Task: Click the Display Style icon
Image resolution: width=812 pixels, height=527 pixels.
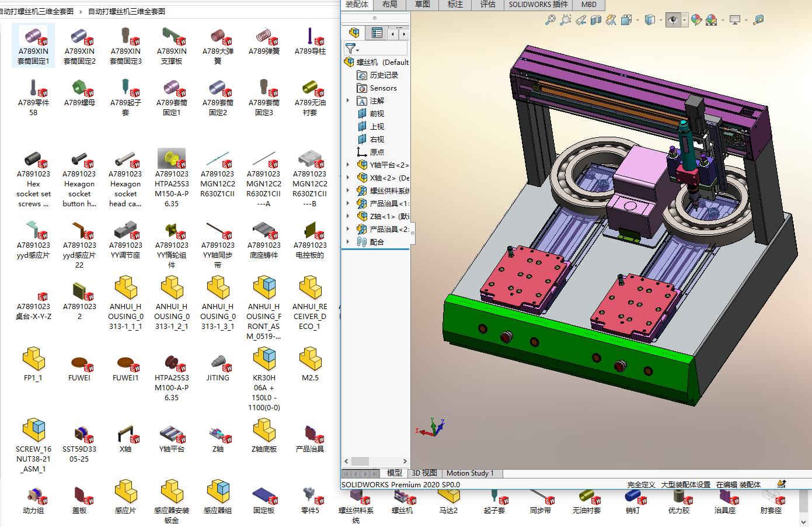Action: (x=650, y=20)
